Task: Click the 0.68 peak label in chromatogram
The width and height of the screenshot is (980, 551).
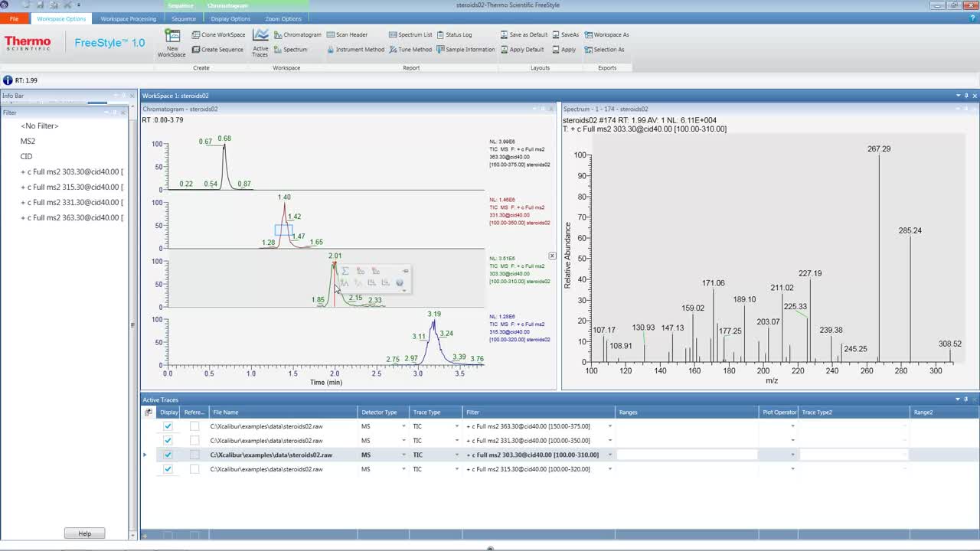Action: [x=224, y=139]
